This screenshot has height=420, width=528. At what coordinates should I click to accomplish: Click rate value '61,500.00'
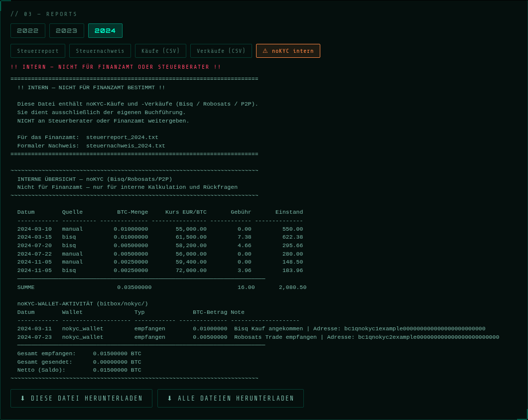[x=191, y=237]
